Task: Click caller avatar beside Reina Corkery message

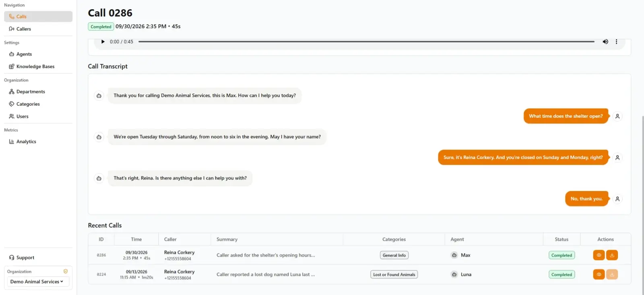Action: coord(617,158)
